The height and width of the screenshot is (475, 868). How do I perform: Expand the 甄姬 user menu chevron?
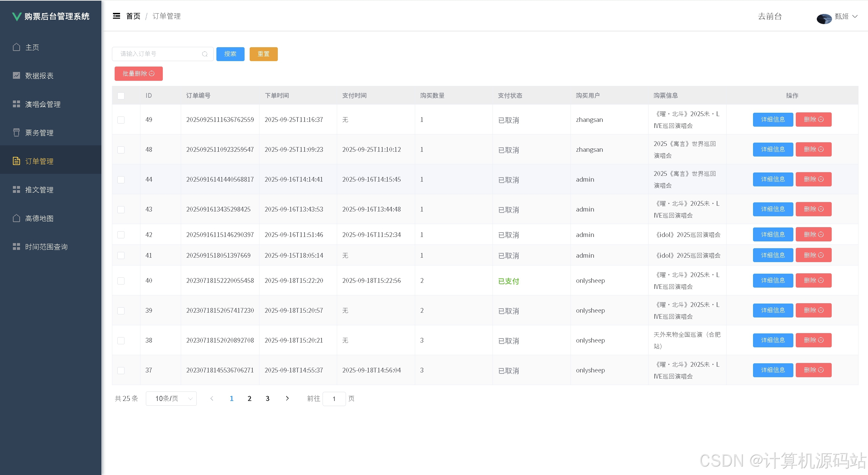[855, 16]
